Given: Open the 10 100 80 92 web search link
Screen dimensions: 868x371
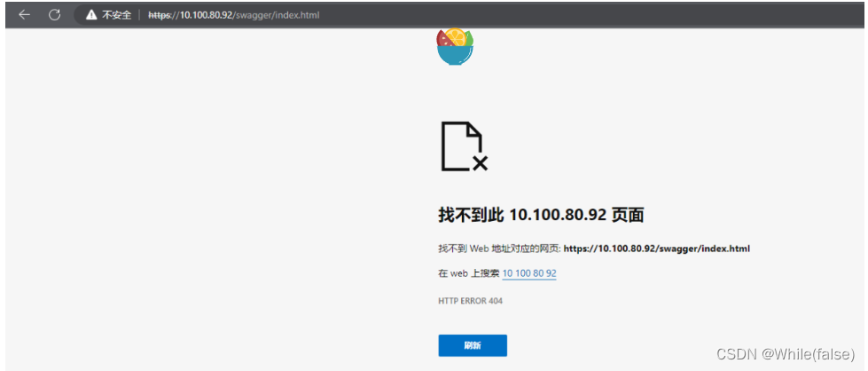Looking at the screenshot, I should pyautogui.click(x=529, y=273).
